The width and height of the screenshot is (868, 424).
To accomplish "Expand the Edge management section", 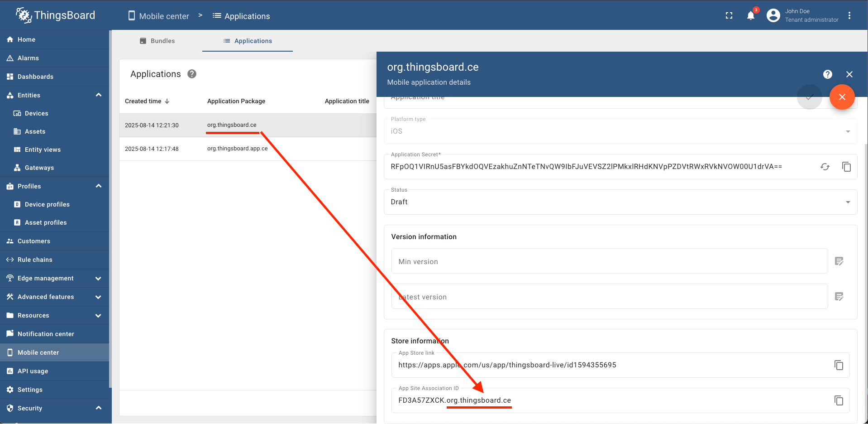I will click(99, 278).
